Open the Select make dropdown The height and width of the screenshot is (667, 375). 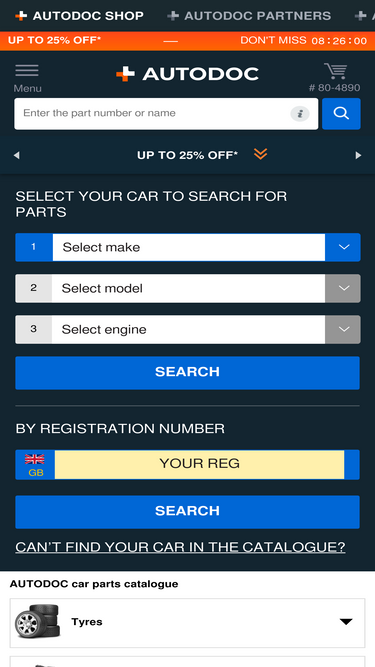[x=188, y=247]
